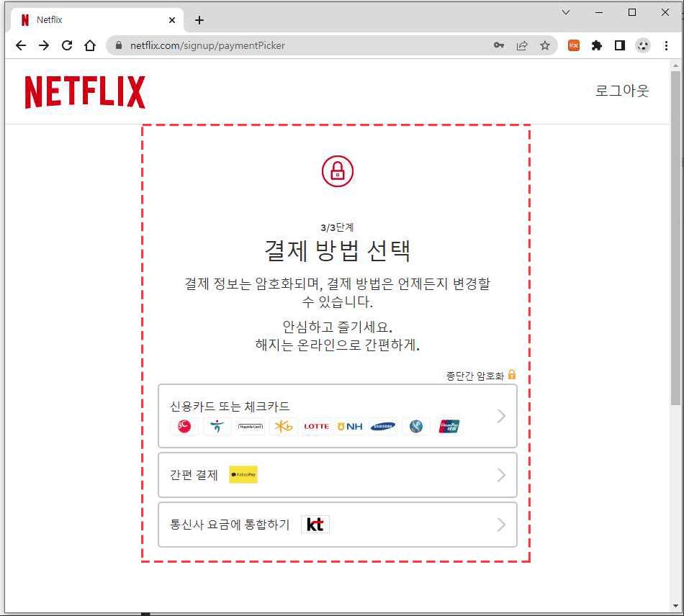This screenshot has width=684, height=616.
Task: Go forward in browser history
Action: (x=44, y=45)
